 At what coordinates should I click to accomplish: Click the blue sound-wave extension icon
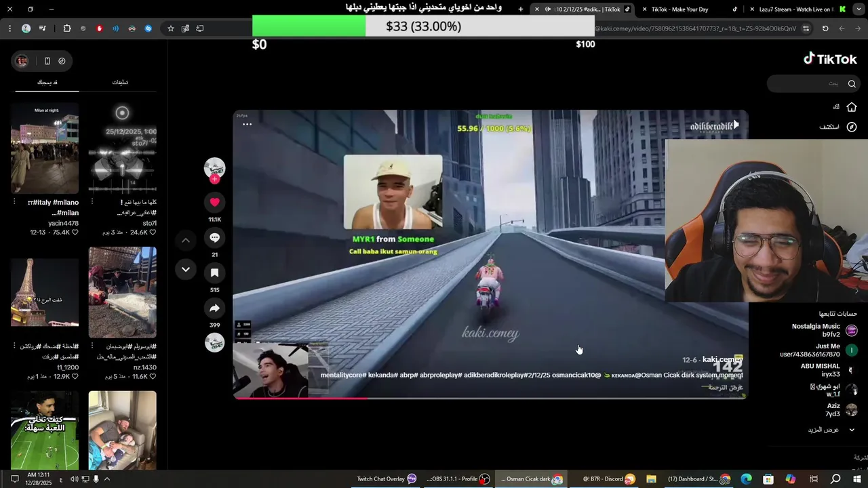click(115, 28)
